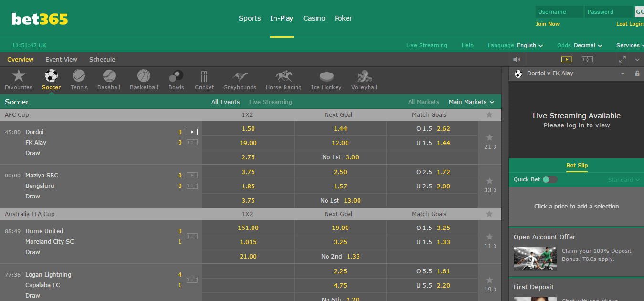Open the Greyhounds section
Screen dimensions: 644x301
coord(240,79)
